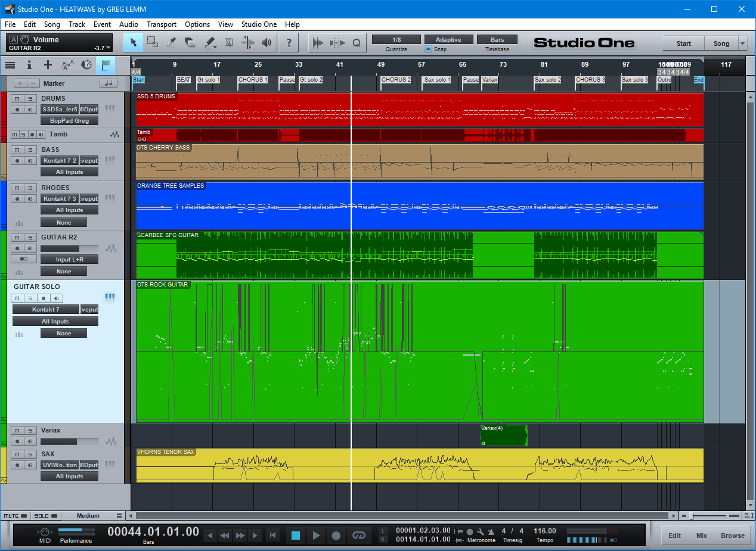
Task: Adjust the Variax track volume fader
Action: pos(69,441)
